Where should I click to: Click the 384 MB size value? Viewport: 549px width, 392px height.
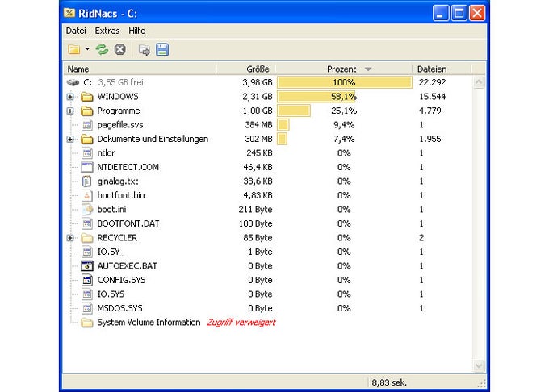[258, 125]
